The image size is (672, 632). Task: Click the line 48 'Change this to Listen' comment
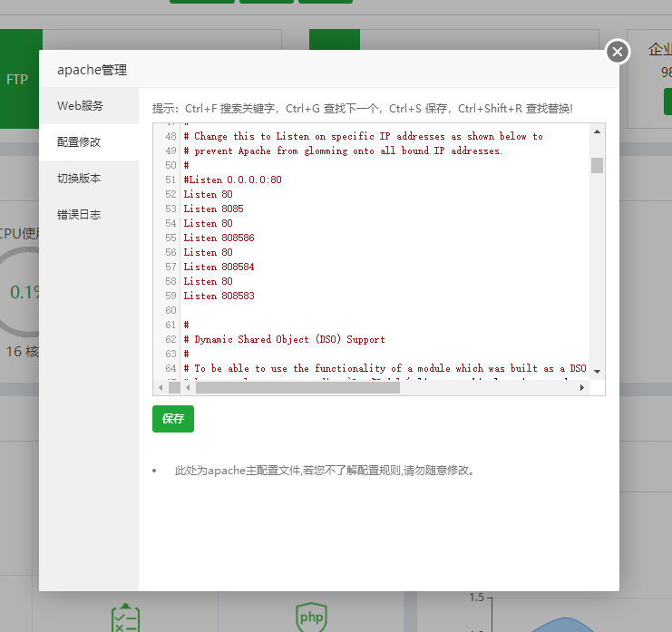tap(364, 137)
